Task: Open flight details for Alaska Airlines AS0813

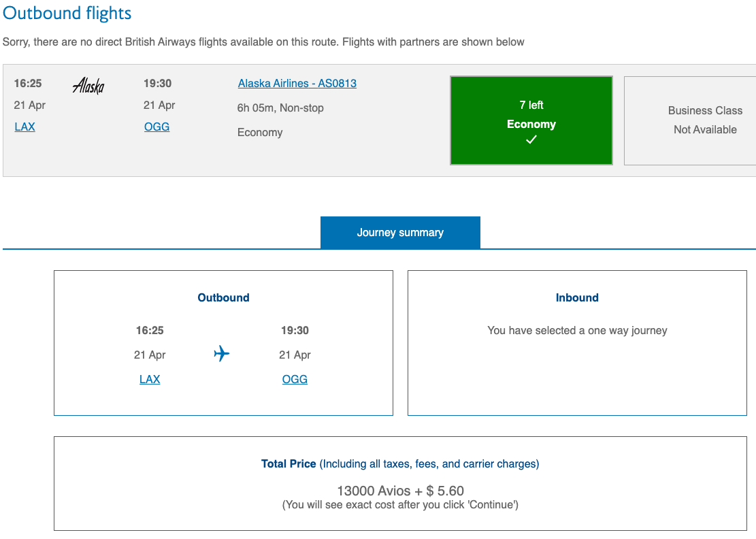Action: (297, 83)
